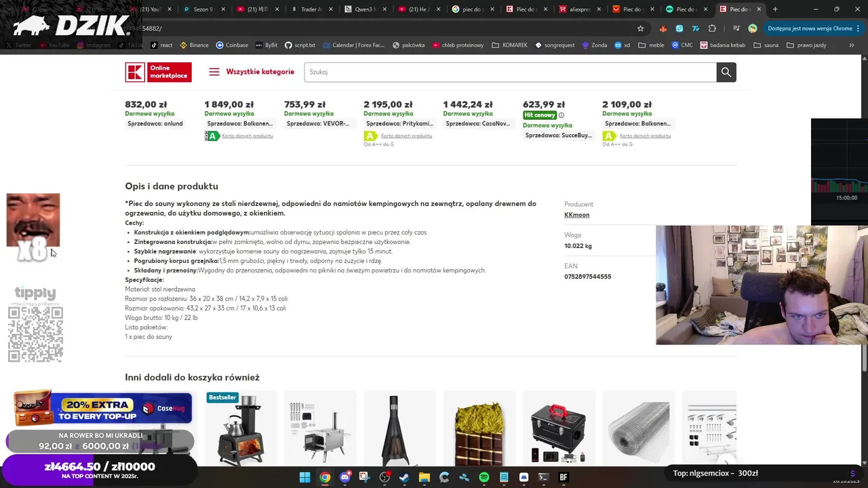
Task: Open the Zonda bookmark
Action: 594,45
